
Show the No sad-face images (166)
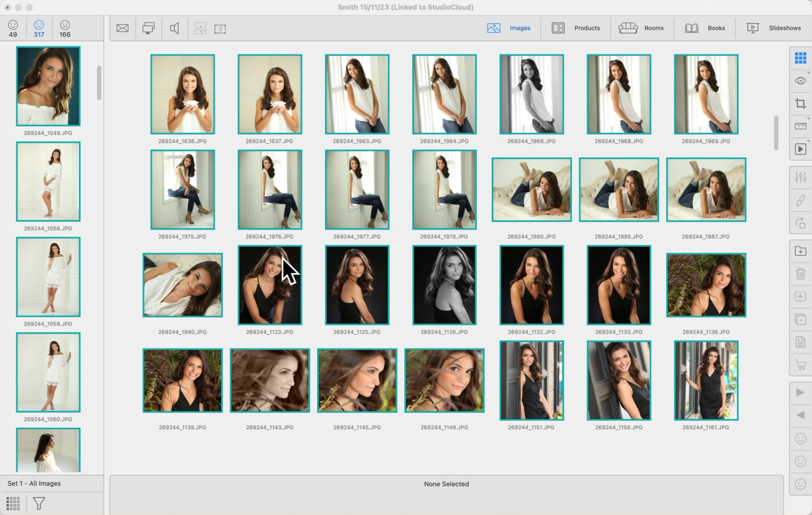pyautogui.click(x=65, y=29)
